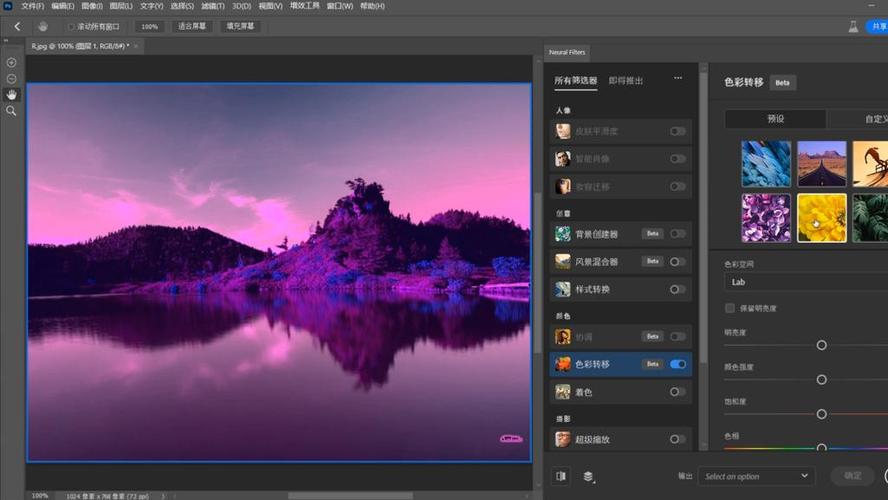The width and height of the screenshot is (888, 500).
Task: Choose the purple flowers preset thumbnail
Action: coord(766,218)
